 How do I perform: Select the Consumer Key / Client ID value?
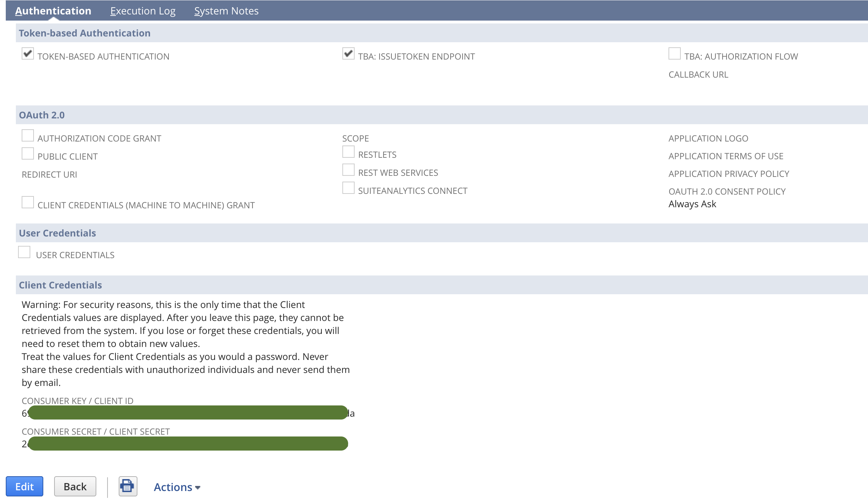tap(188, 413)
